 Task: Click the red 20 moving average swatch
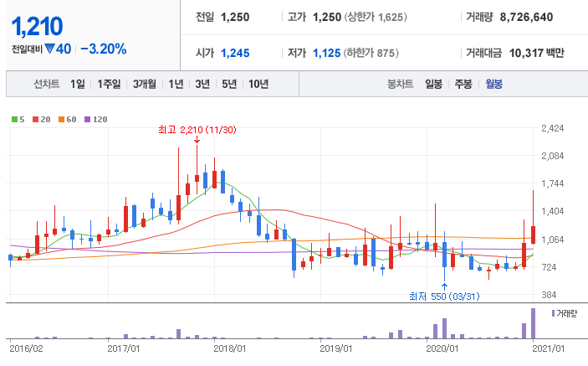pos(36,120)
